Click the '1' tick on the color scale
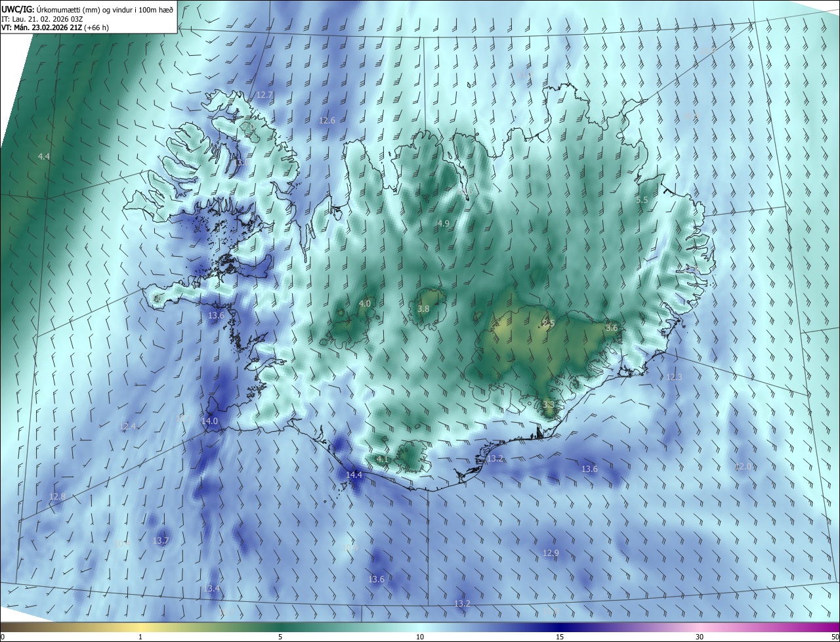The image size is (840, 642). (140, 637)
